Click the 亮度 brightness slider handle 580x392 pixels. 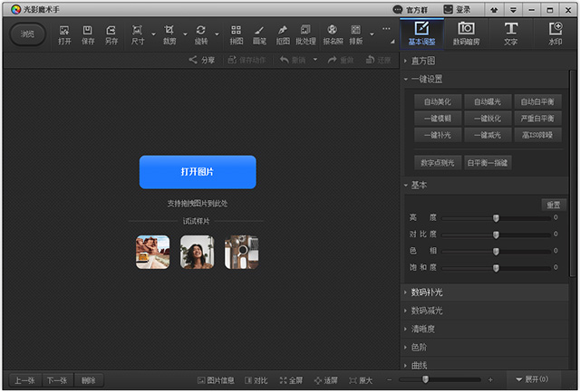click(496, 218)
